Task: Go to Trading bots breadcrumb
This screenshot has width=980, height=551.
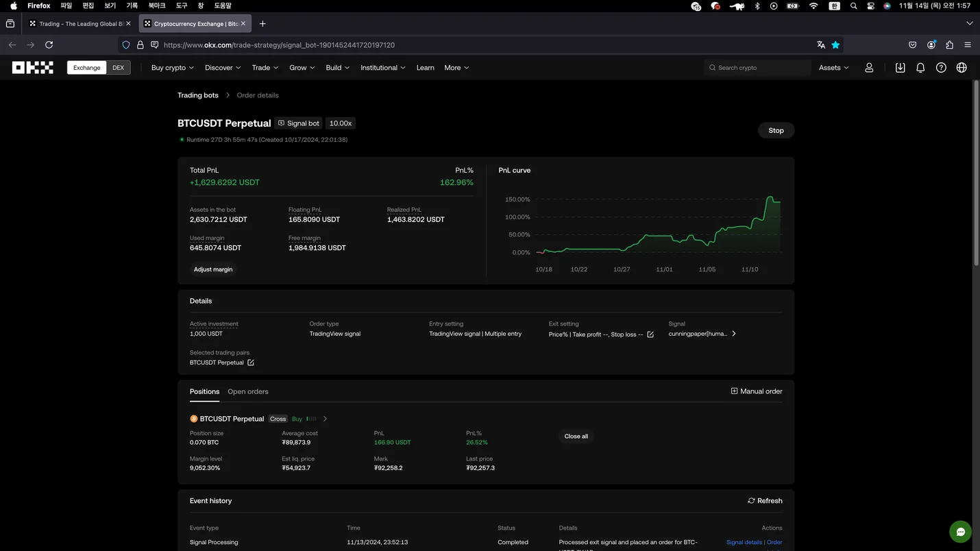Action: click(x=198, y=95)
